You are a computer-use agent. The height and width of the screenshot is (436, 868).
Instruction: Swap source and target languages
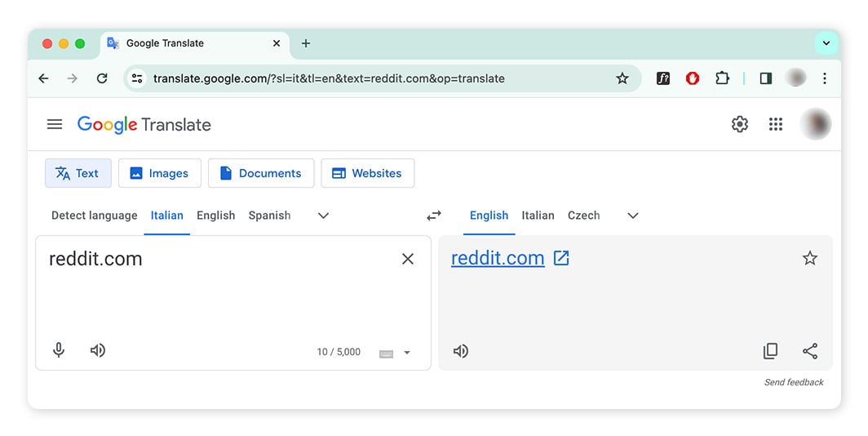pos(434,216)
